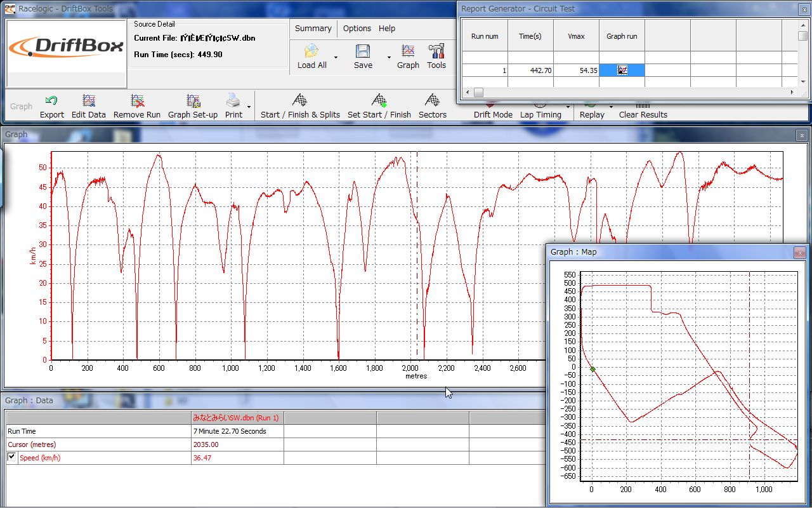
Task: Click the 'Run Time (secs): 449.90' text
Action: 178,55
